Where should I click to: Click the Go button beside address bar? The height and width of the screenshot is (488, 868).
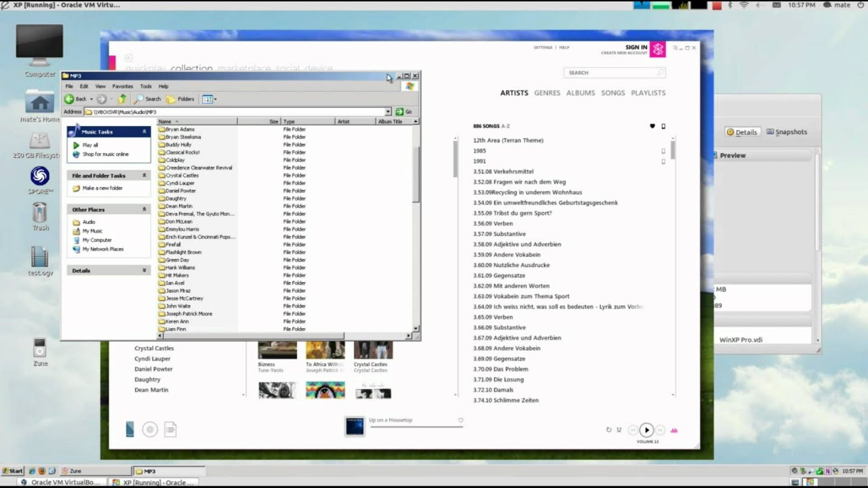pos(404,112)
